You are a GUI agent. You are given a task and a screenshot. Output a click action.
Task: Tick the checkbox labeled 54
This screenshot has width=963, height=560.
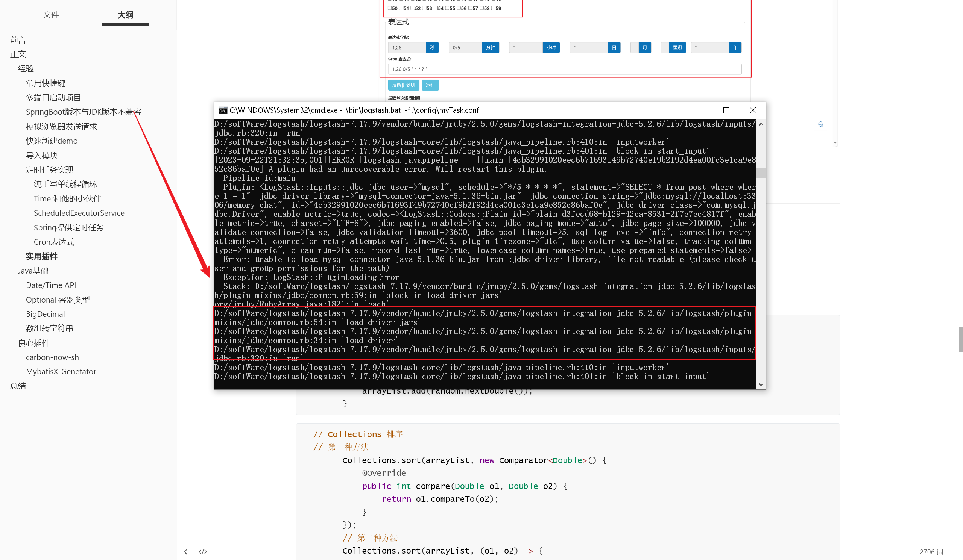coord(436,8)
